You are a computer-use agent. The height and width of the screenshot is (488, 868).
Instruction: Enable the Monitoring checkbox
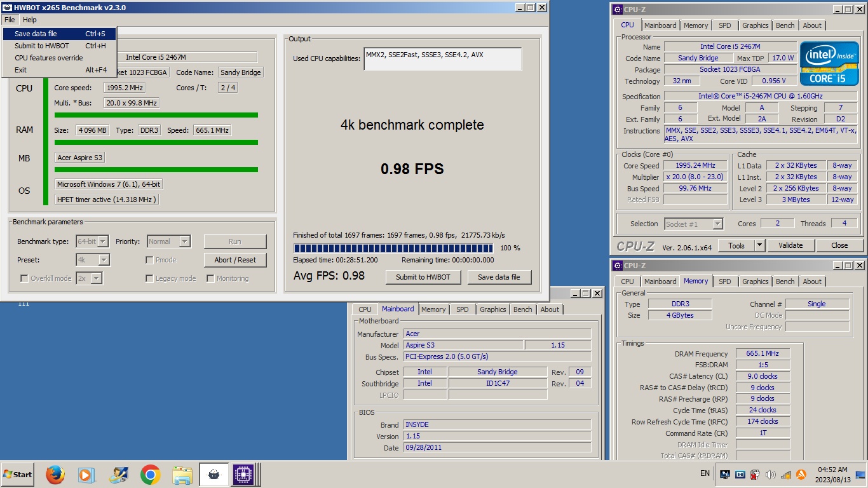pyautogui.click(x=210, y=278)
